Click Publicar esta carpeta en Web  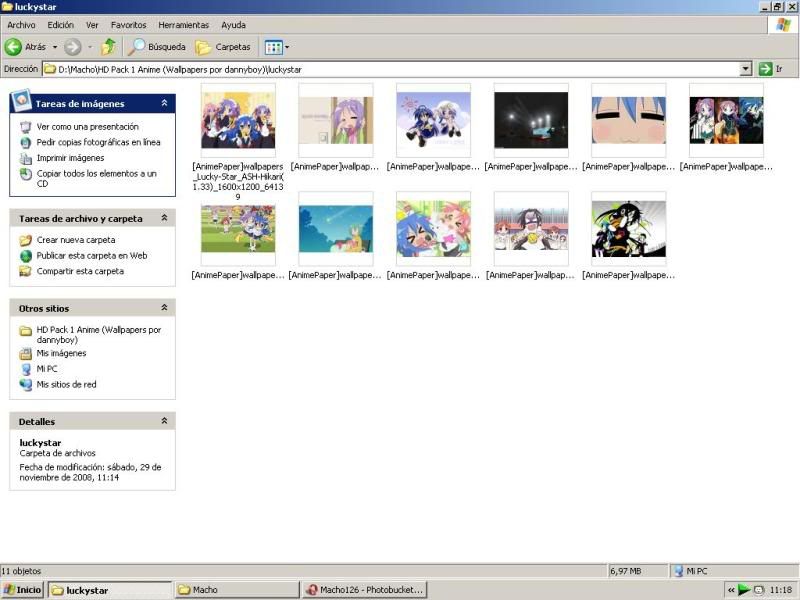(x=92, y=256)
